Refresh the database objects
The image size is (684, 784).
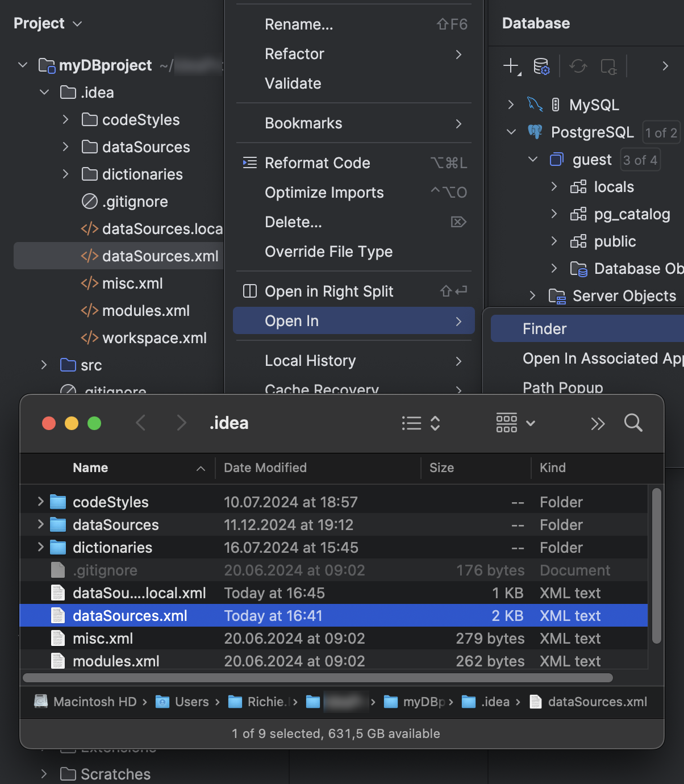pyautogui.click(x=578, y=66)
